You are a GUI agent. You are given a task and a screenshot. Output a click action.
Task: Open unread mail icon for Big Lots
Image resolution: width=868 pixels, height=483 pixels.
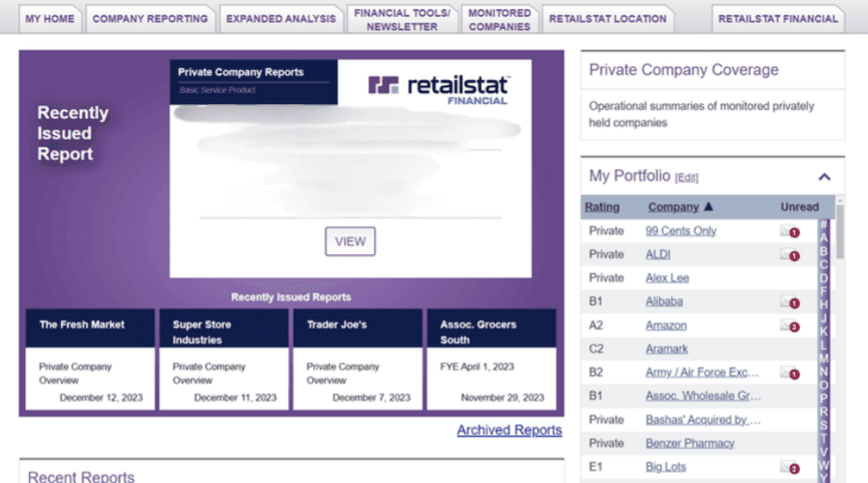789,467
